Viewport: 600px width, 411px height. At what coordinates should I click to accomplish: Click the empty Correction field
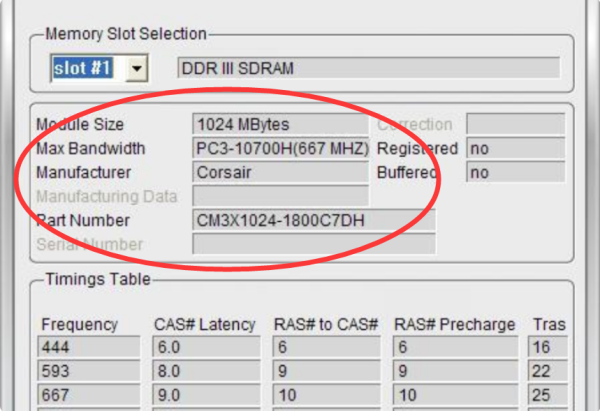tap(515, 124)
